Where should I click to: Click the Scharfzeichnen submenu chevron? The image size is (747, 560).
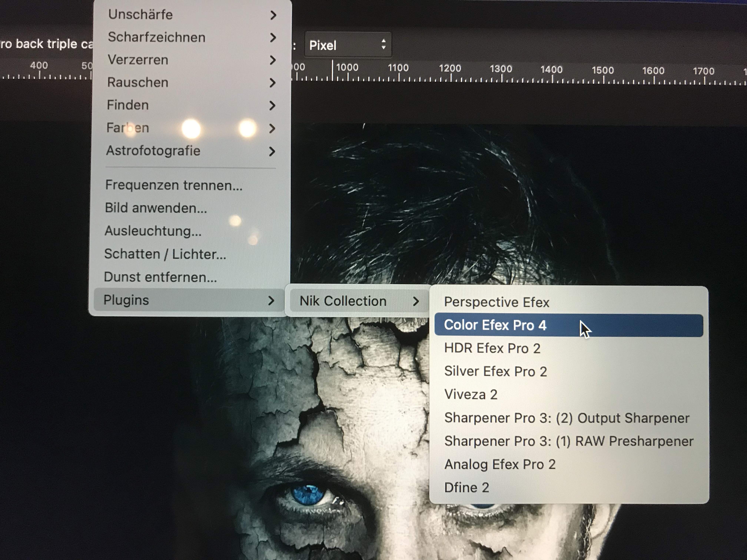pyautogui.click(x=273, y=38)
